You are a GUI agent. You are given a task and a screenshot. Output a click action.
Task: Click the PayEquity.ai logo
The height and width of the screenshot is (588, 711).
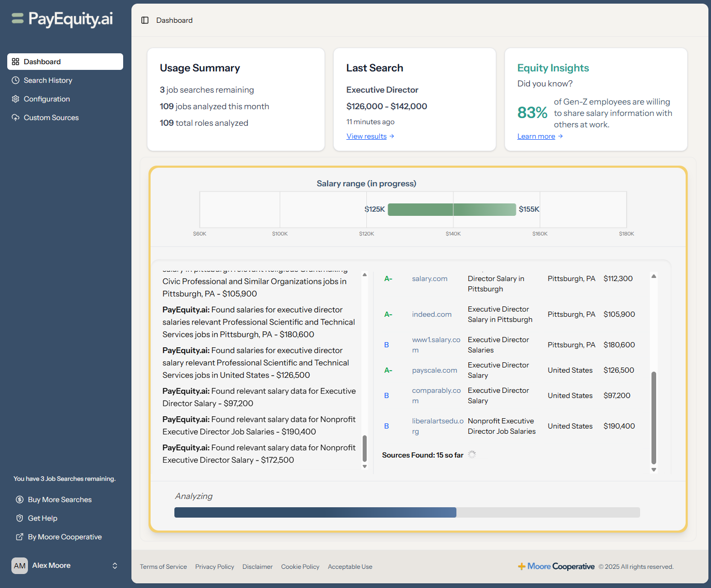coord(62,19)
